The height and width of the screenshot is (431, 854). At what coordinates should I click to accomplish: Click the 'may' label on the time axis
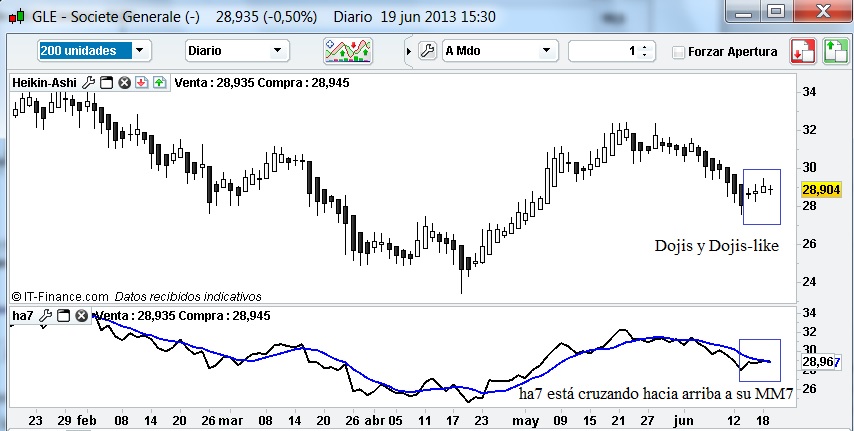click(x=526, y=421)
